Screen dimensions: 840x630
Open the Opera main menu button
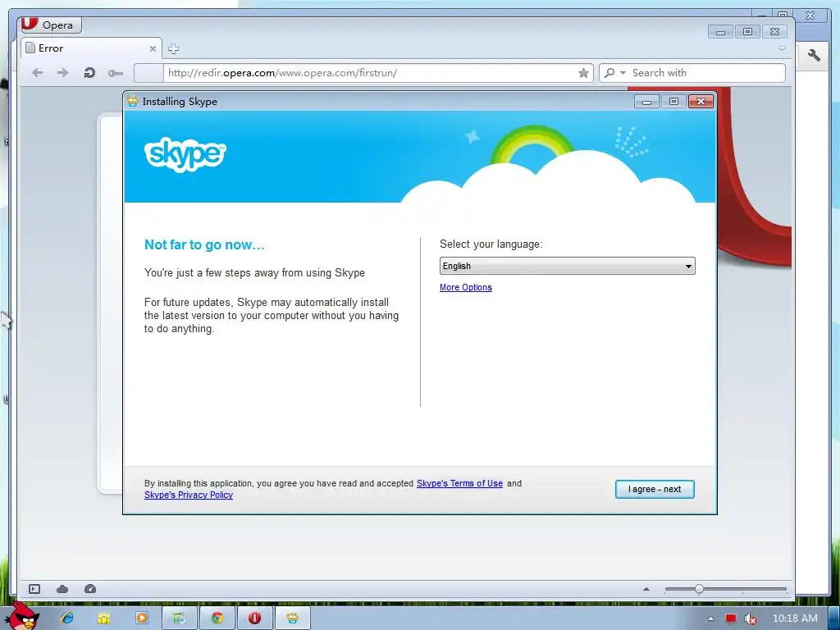point(51,25)
